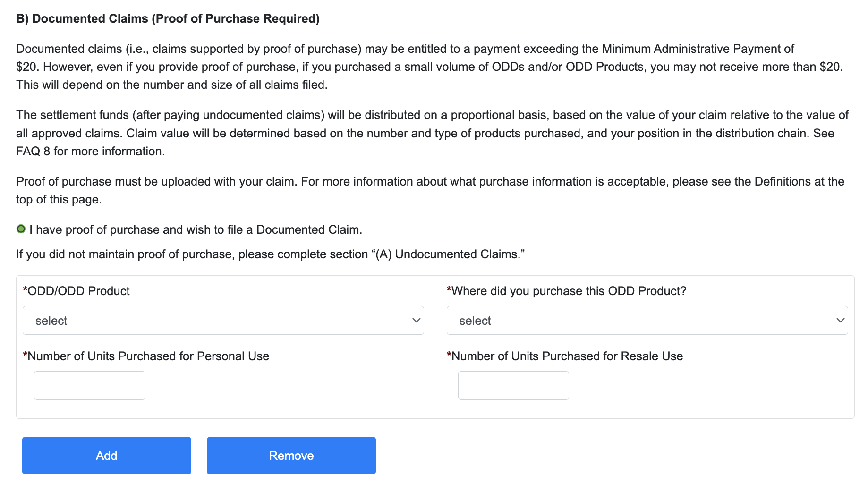Select the Documented Claim radio button
Screen dimensions: 868x491
click(x=21, y=229)
